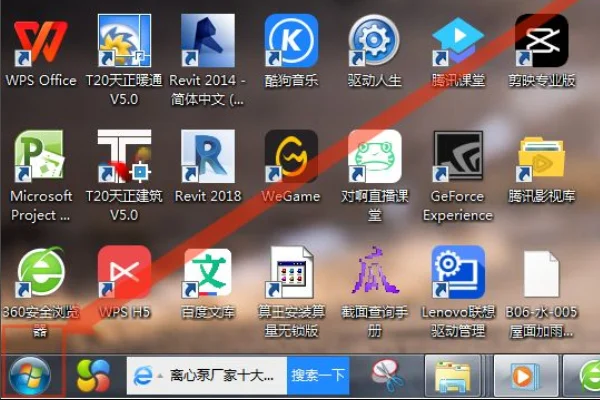This screenshot has height=400, width=600.
Task: Open 驱动人生 desktop shortcut
Action: click(374, 41)
